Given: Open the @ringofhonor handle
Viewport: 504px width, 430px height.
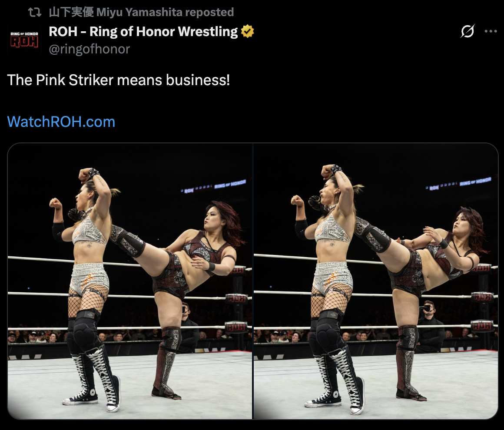Looking at the screenshot, I should point(90,49).
